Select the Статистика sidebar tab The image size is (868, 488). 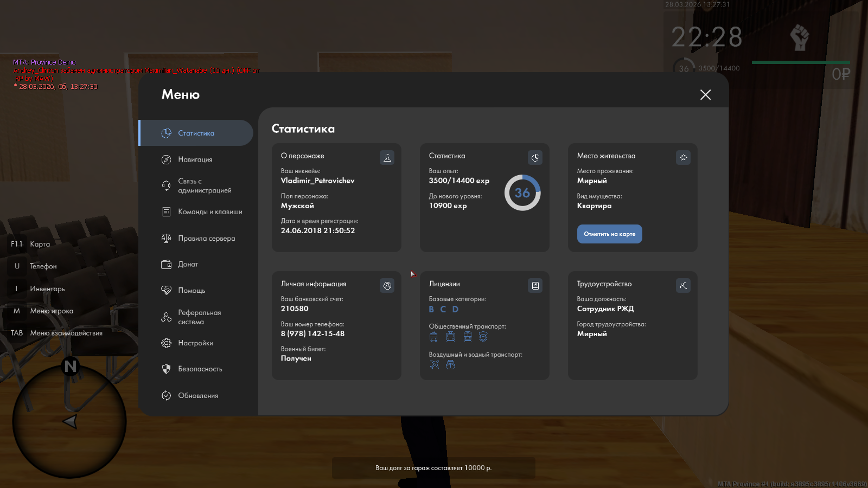pos(196,133)
